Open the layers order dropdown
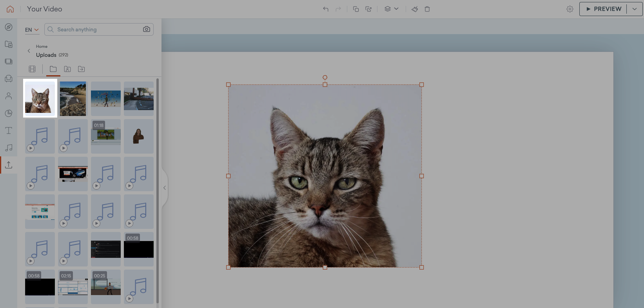Screen dimensions: 644x308 click(x=391, y=9)
